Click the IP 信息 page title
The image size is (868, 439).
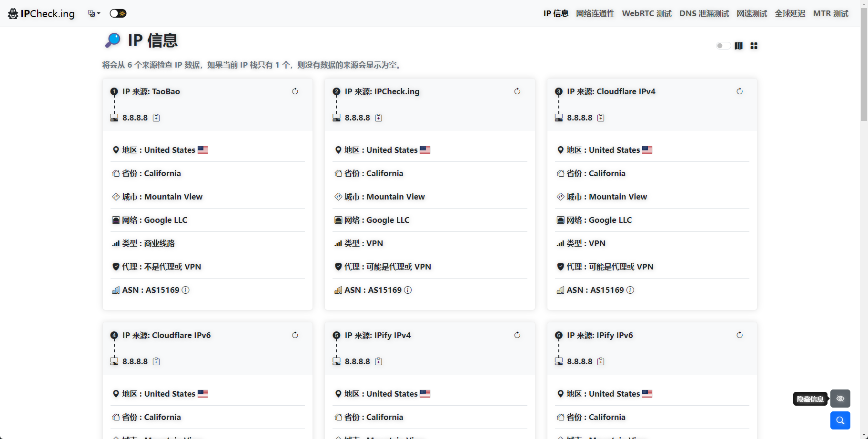pos(152,40)
